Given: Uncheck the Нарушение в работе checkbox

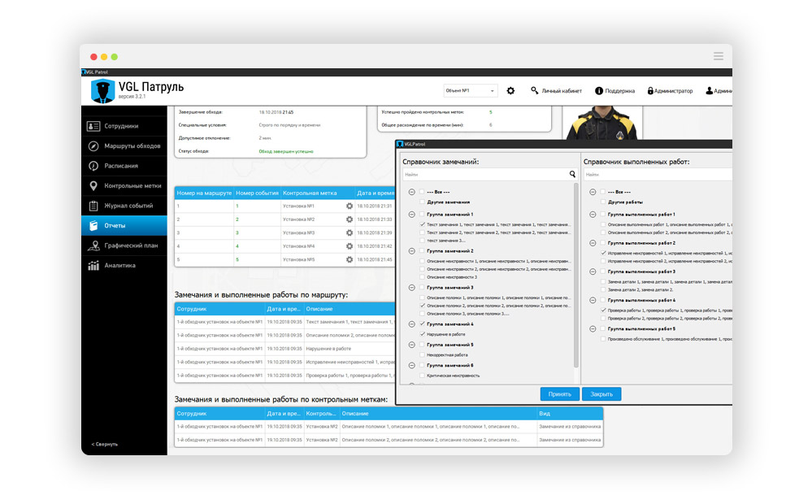Looking at the screenshot, I should point(422,335).
